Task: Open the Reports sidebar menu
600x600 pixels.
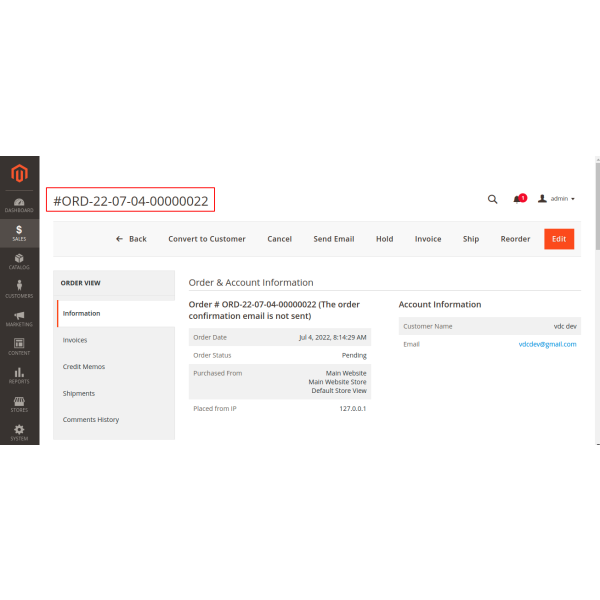Action: 19,376
